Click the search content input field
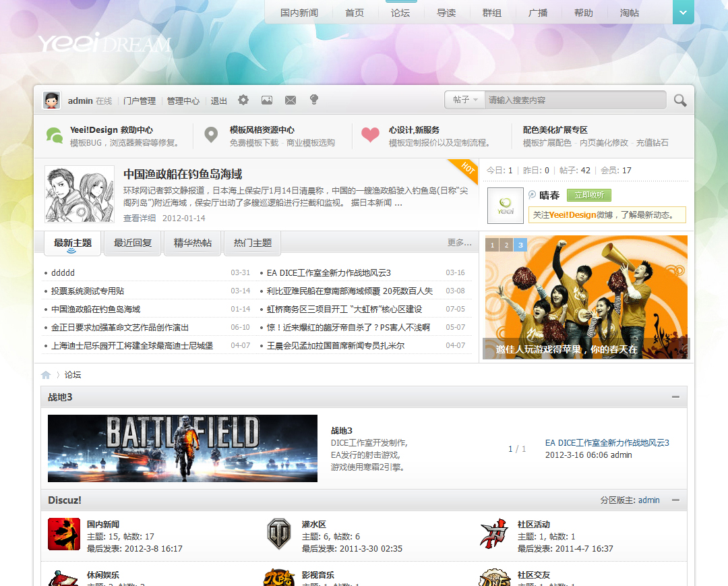The image size is (728, 586). coord(575,100)
